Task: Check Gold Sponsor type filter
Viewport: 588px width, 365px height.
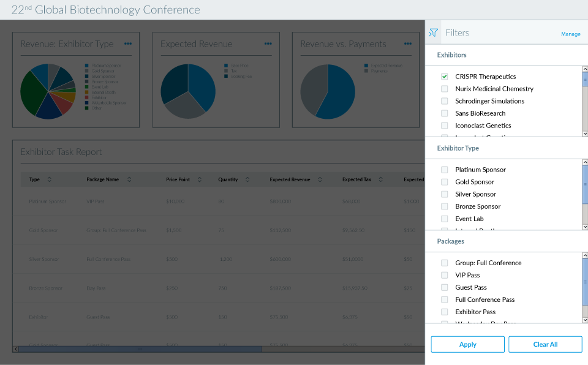Action: [x=445, y=182]
